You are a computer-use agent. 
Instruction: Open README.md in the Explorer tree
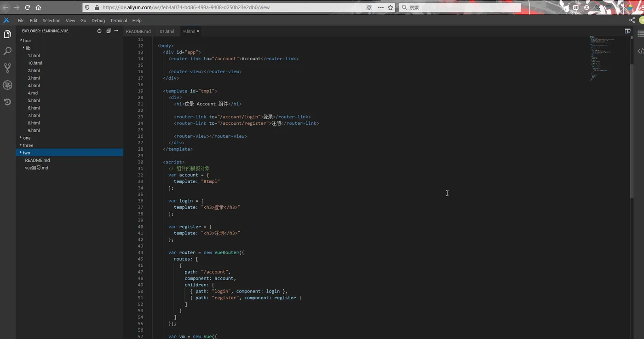coord(37,160)
